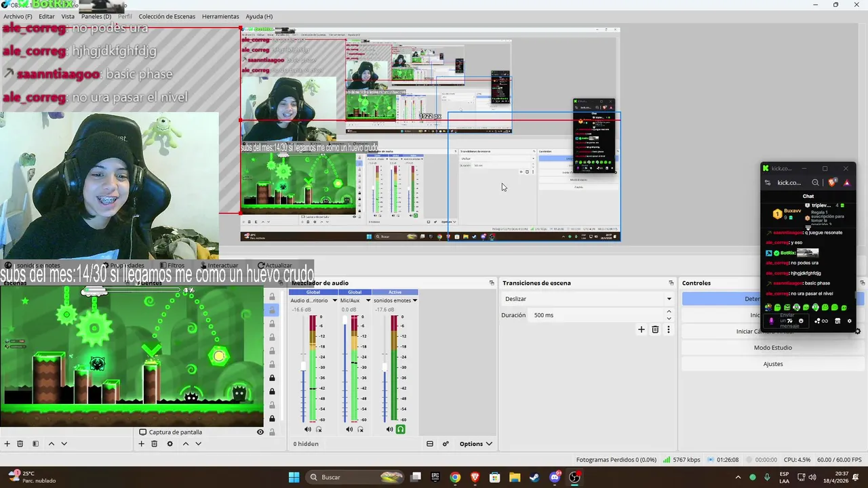Click search icon in Kick window
This screenshot has width=868, height=488.
tap(816, 182)
